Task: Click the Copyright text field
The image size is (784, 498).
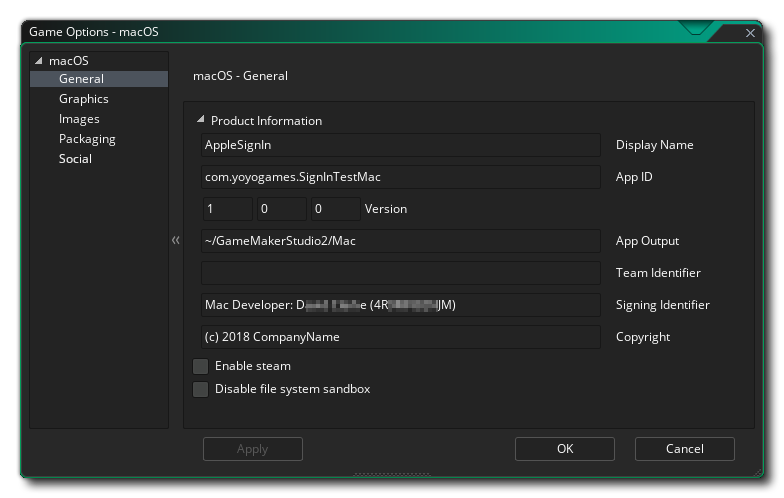Action: [x=400, y=337]
